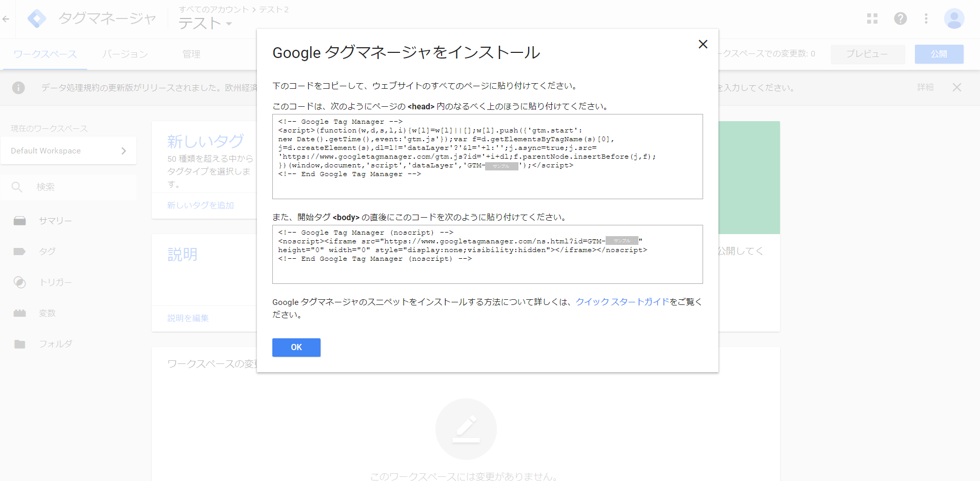
Task: Open the クイック スタートガイド link
Action: [622, 302]
